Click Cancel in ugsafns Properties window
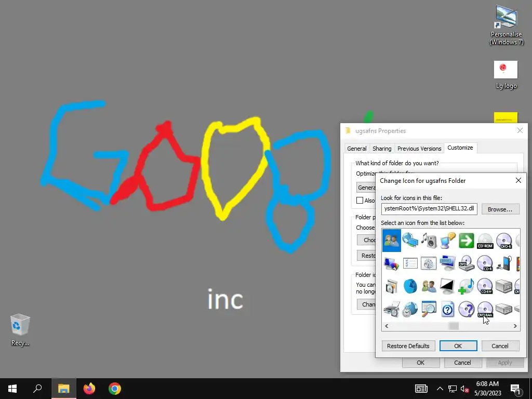The height and width of the screenshot is (399, 532). pyautogui.click(x=462, y=363)
